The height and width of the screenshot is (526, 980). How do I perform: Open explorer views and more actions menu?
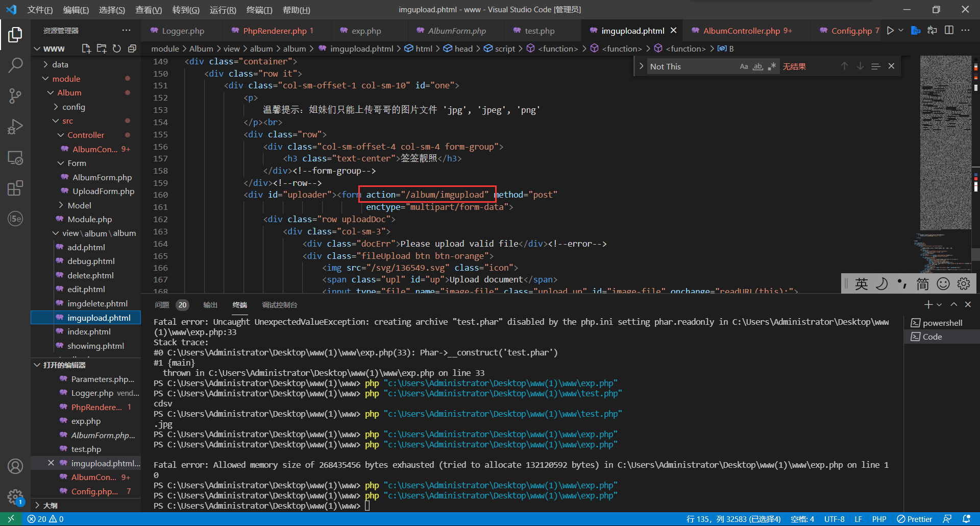(126, 31)
